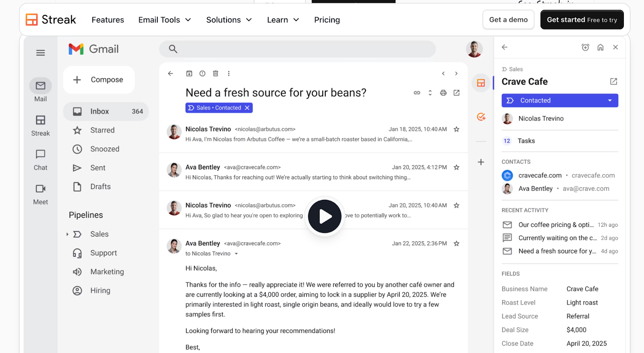Open the Pricing page
This screenshot has height=353, width=644.
coord(327,20)
